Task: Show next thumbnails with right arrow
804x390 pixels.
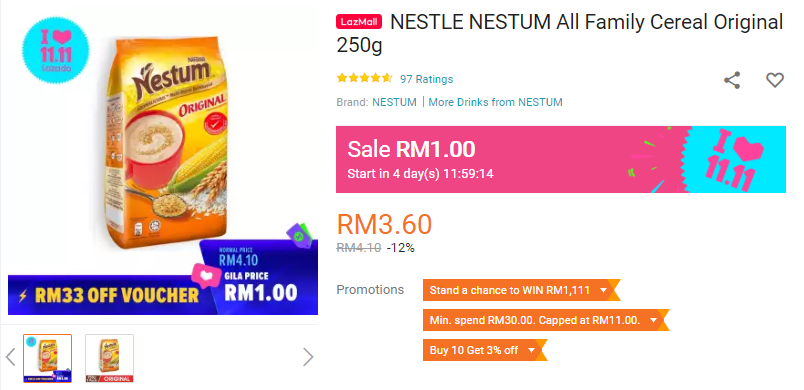Action: [x=308, y=357]
